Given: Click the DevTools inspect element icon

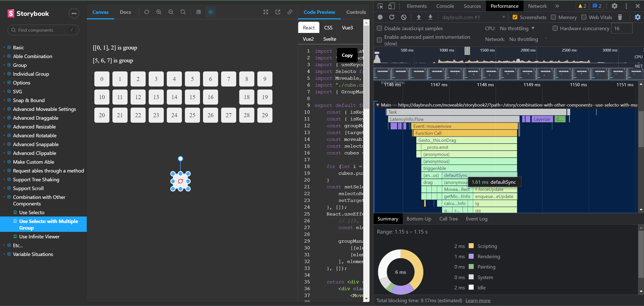Looking at the screenshot, I should pyautogui.click(x=380, y=6).
